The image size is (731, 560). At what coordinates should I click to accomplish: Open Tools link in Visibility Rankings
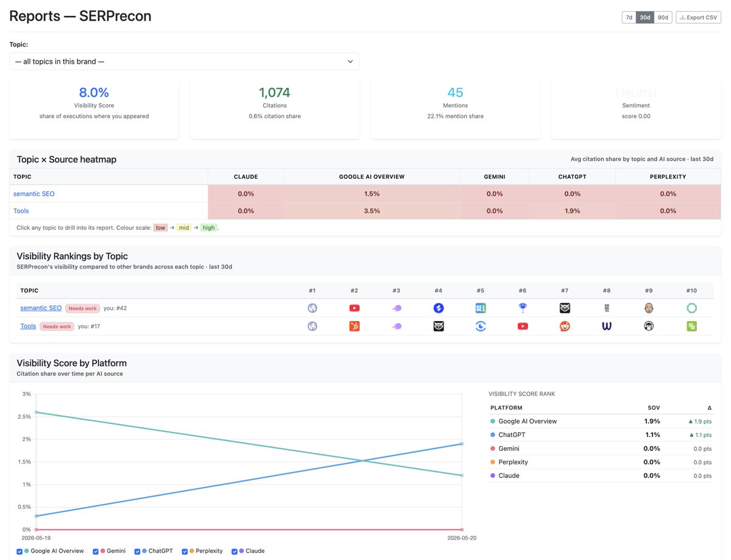28,327
